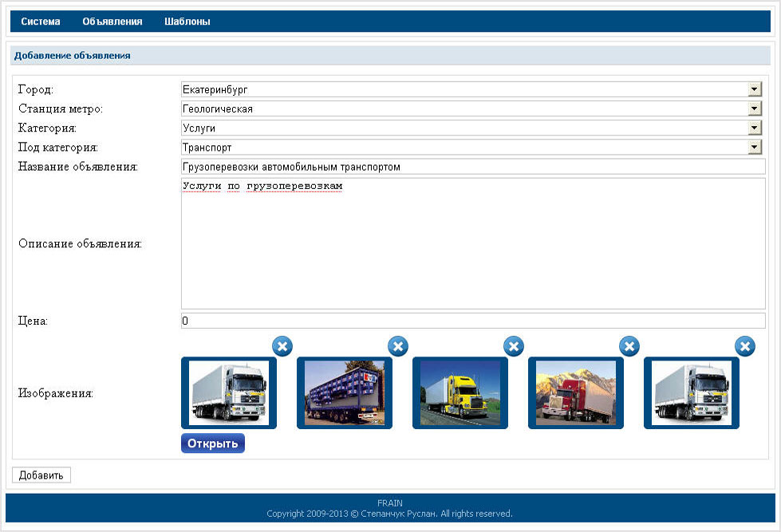Open the Система menu
This screenshot has height=532, width=781.
pyautogui.click(x=41, y=22)
